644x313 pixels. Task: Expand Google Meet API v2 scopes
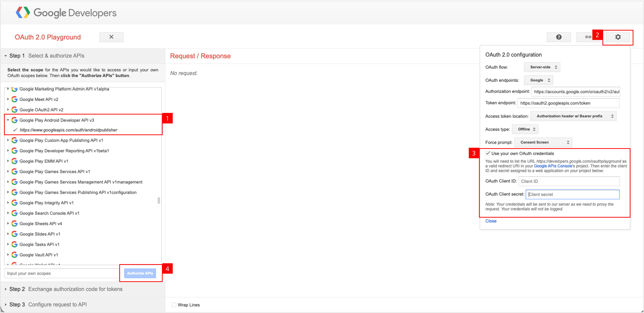pos(8,99)
